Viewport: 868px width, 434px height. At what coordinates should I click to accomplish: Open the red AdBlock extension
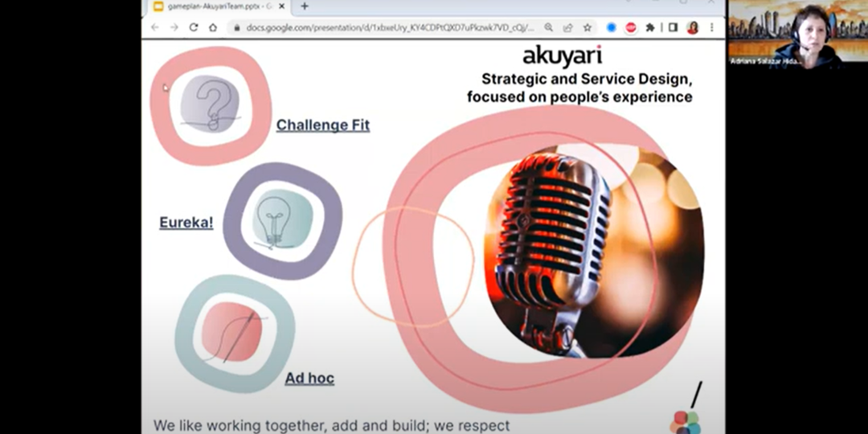(x=631, y=27)
